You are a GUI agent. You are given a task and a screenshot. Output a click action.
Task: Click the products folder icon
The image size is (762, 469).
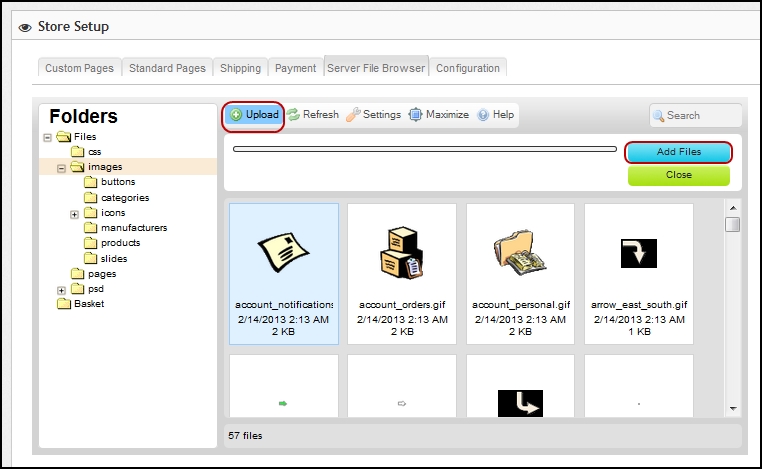pyautogui.click(x=91, y=243)
